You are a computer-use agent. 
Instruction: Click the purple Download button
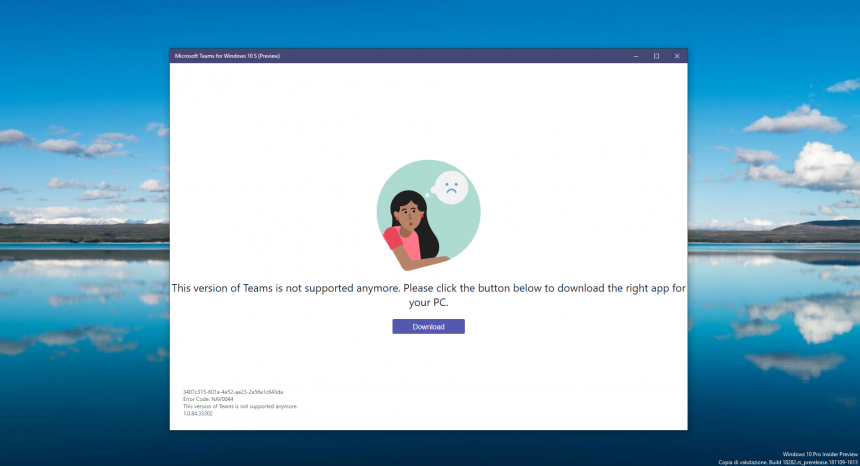[x=428, y=326]
